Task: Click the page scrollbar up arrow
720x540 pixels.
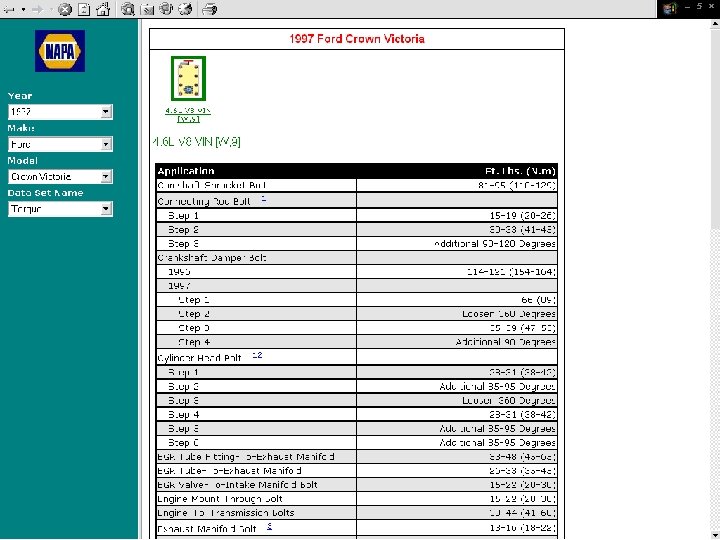Action: 715,24
